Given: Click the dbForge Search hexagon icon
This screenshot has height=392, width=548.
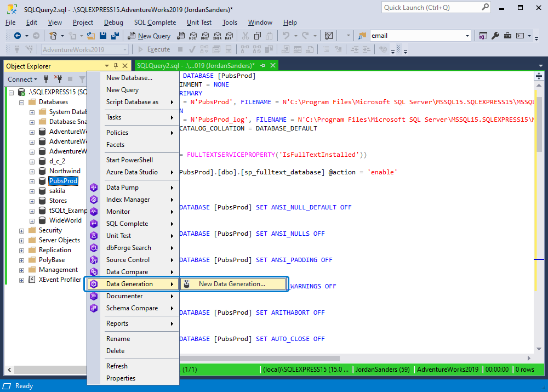Looking at the screenshot, I should [x=94, y=248].
